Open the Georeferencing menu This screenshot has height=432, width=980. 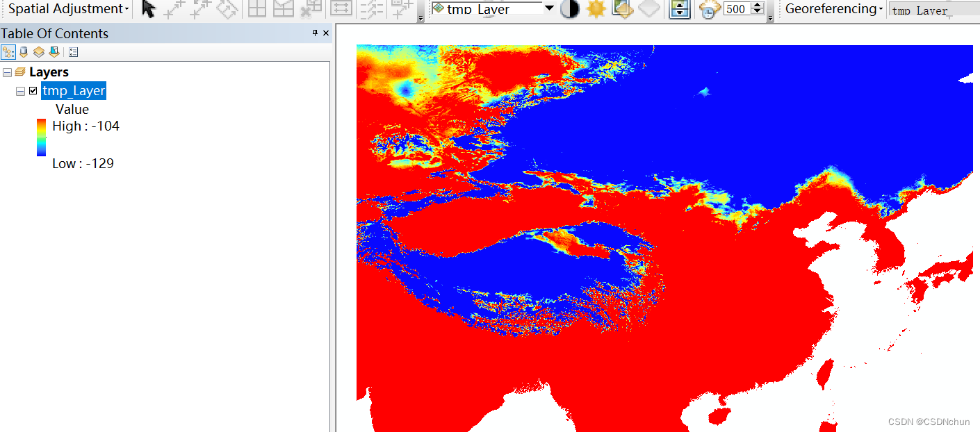[x=831, y=8]
